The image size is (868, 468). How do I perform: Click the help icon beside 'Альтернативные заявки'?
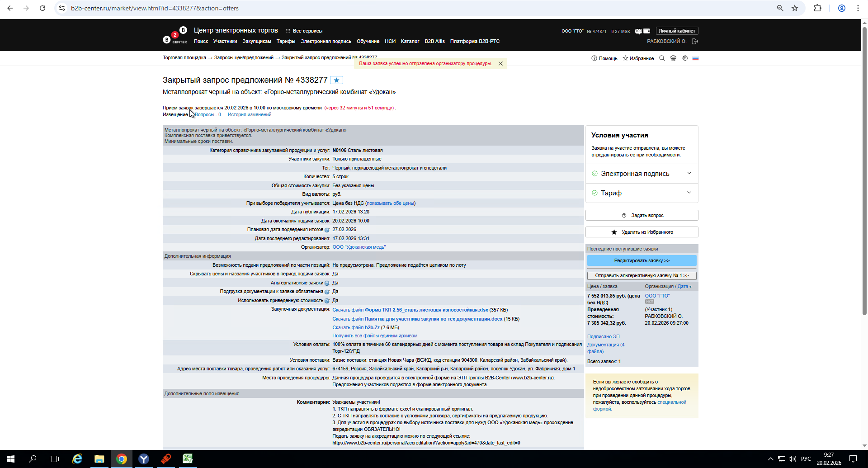click(327, 284)
